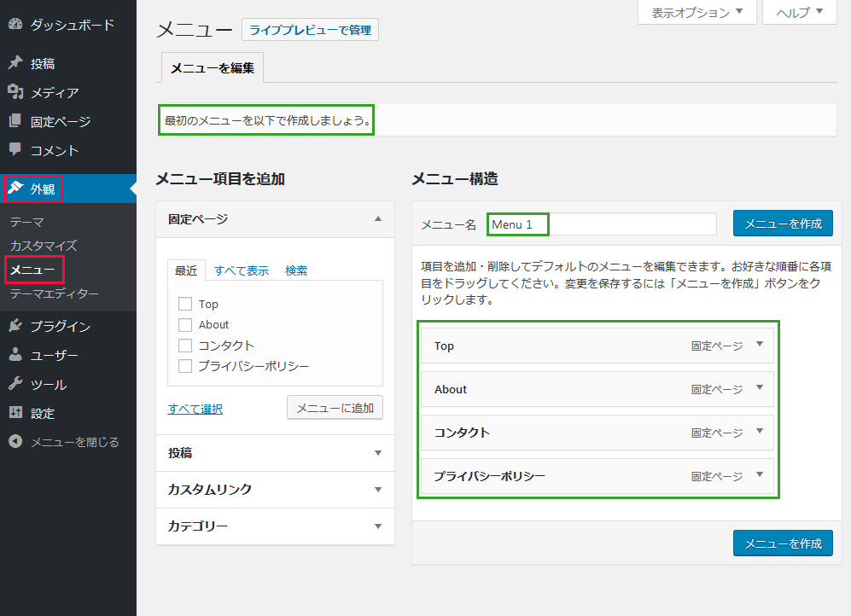
Task: Click the プラグイン menu label
Action: point(61,326)
